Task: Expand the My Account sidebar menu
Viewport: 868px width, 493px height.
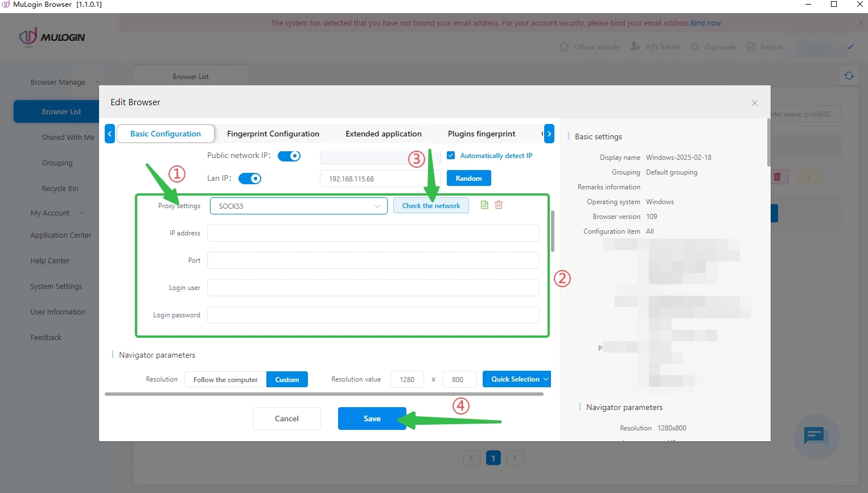Action: (57, 213)
